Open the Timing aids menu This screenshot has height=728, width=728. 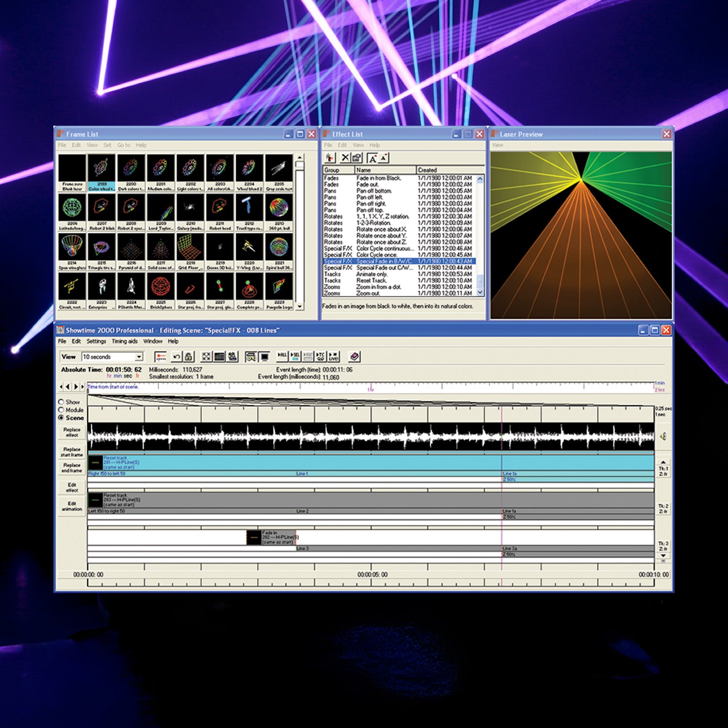click(x=125, y=341)
